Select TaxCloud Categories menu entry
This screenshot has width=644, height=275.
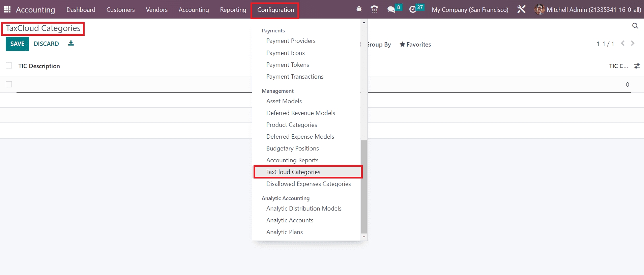point(293,172)
